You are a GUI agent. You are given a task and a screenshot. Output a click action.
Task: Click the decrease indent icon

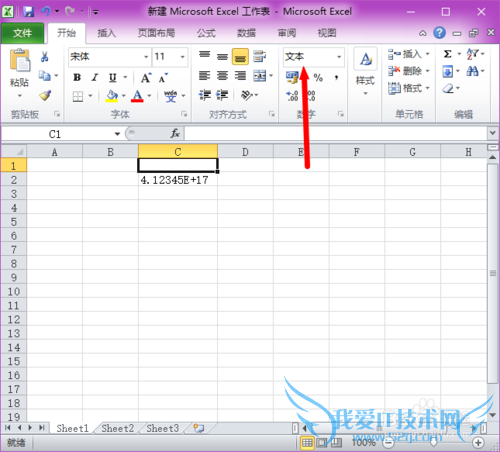205,95
